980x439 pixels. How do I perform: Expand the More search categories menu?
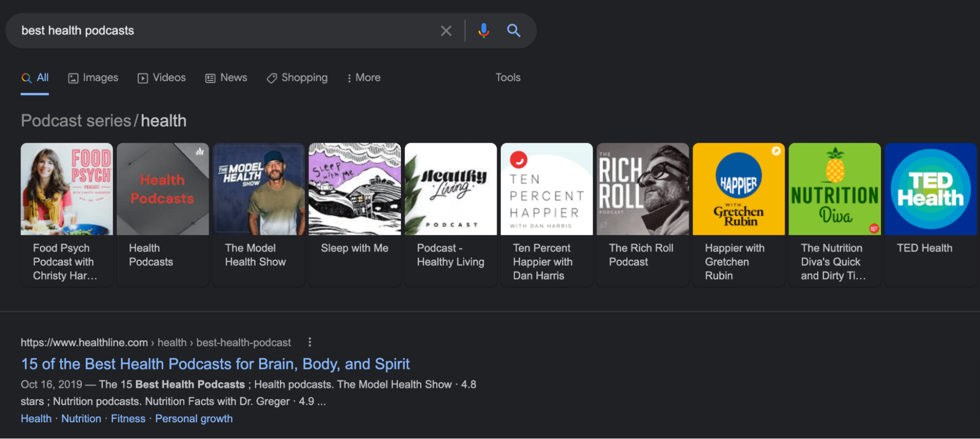coord(364,77)
